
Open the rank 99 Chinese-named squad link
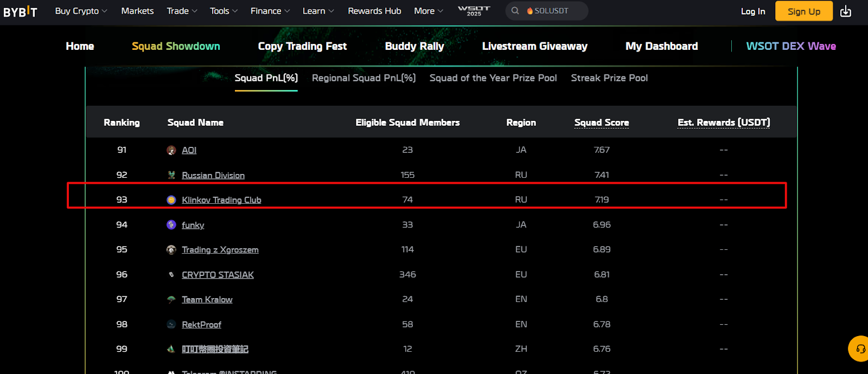[x=215, y=349]
